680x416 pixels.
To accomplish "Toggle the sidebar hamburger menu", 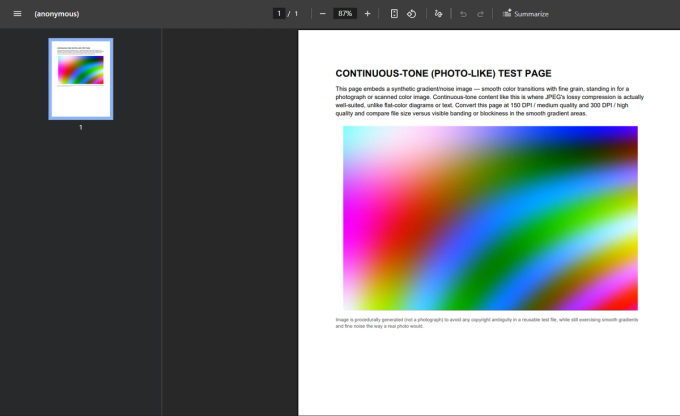I will 17,14.
